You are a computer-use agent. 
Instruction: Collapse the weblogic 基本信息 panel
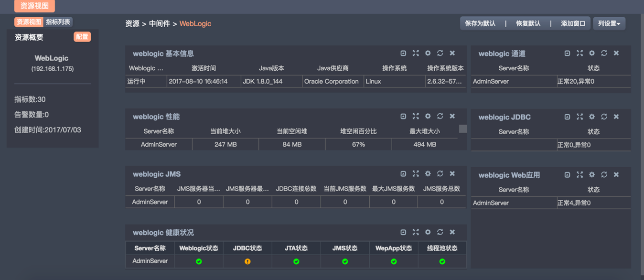403,53
